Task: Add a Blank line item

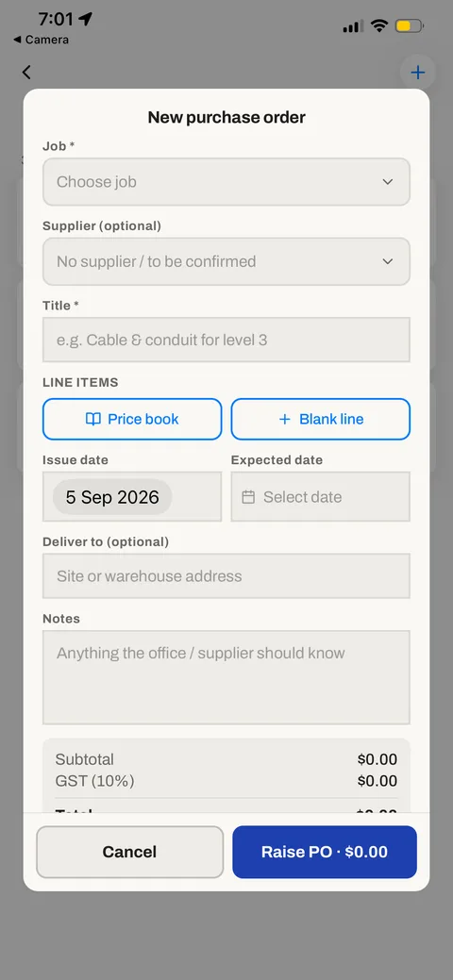Action: 320,420
